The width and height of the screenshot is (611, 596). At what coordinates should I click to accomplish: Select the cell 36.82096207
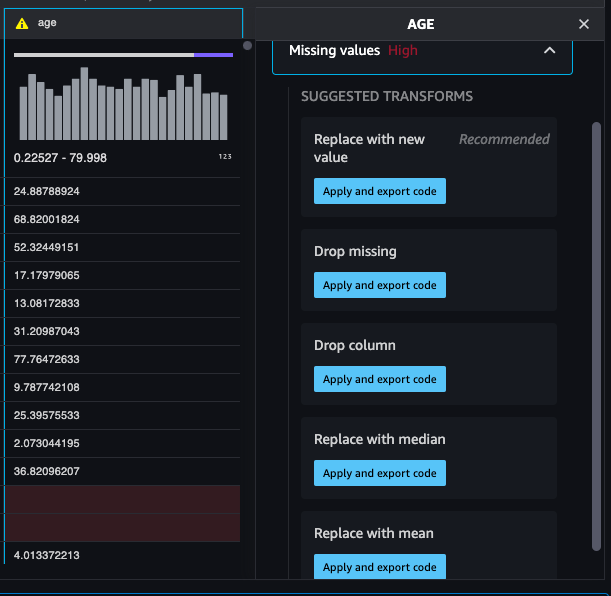click(122, 471)
